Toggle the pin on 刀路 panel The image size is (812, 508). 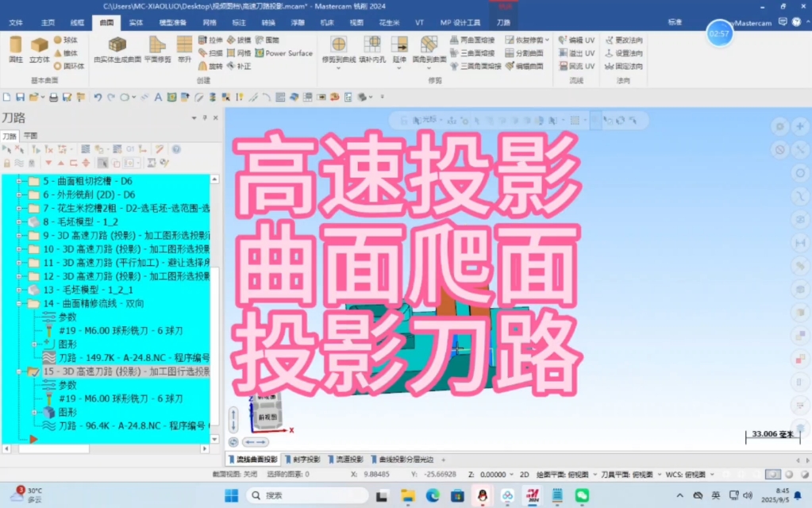pos(205,118)
